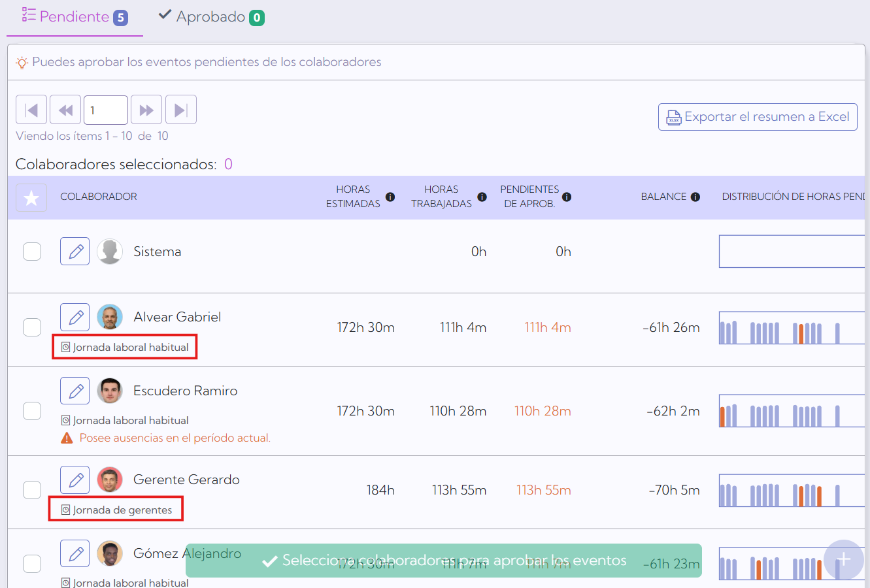The height and width of the screenshot is (588, 870).
Task: Go to the next page of results
Action: point(146,110)
